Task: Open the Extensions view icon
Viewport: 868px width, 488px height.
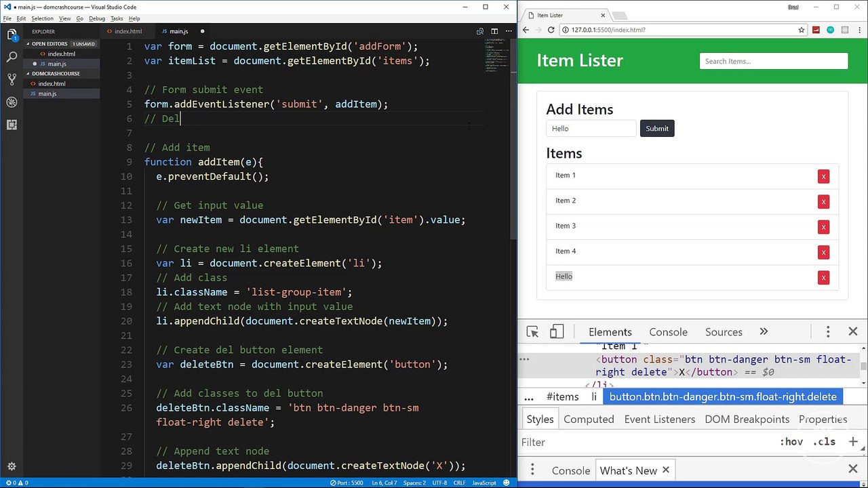Action: click(x=12, y=125)
